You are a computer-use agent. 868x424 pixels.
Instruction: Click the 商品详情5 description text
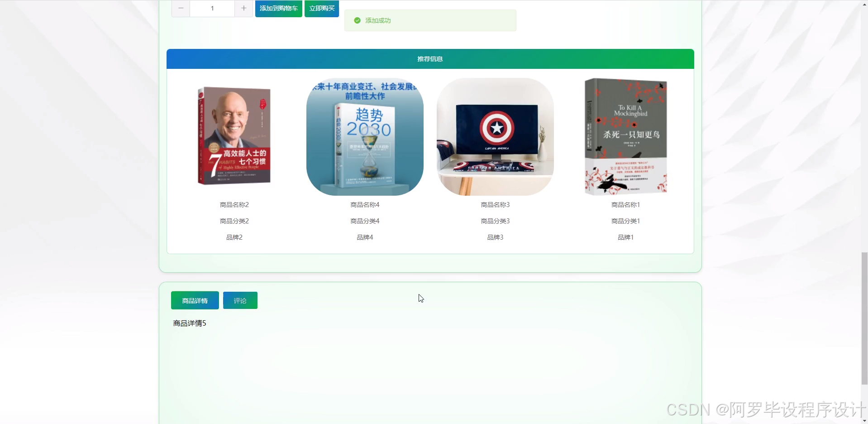pyautogui.click(x=190, y=323)
